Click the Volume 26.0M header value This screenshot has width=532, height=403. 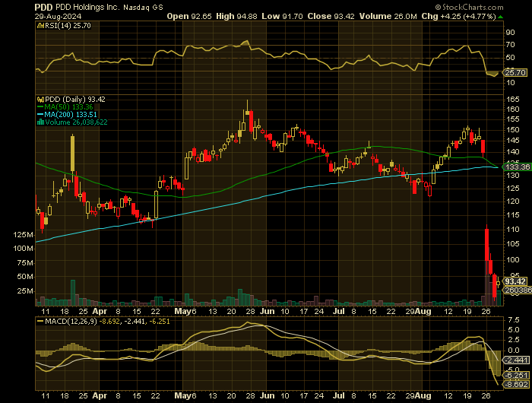pos(388,16)
